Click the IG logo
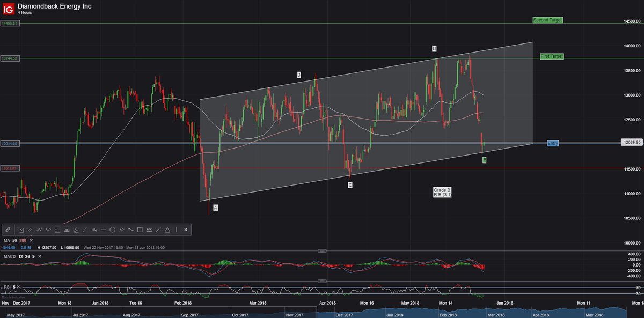The image size is (644, 318). click(x=8, y=8)
